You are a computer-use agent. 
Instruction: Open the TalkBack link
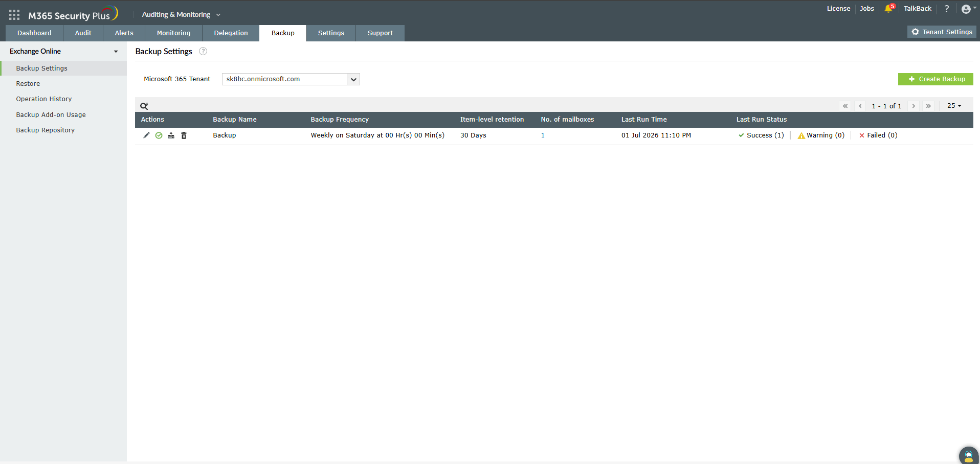pyautogui.click(x=917, y=9)
